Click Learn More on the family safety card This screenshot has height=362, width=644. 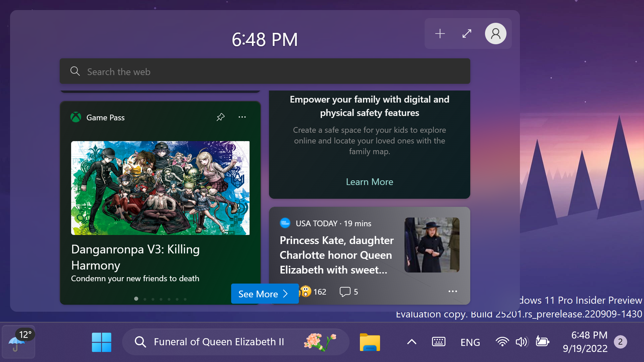coord(369,182)
